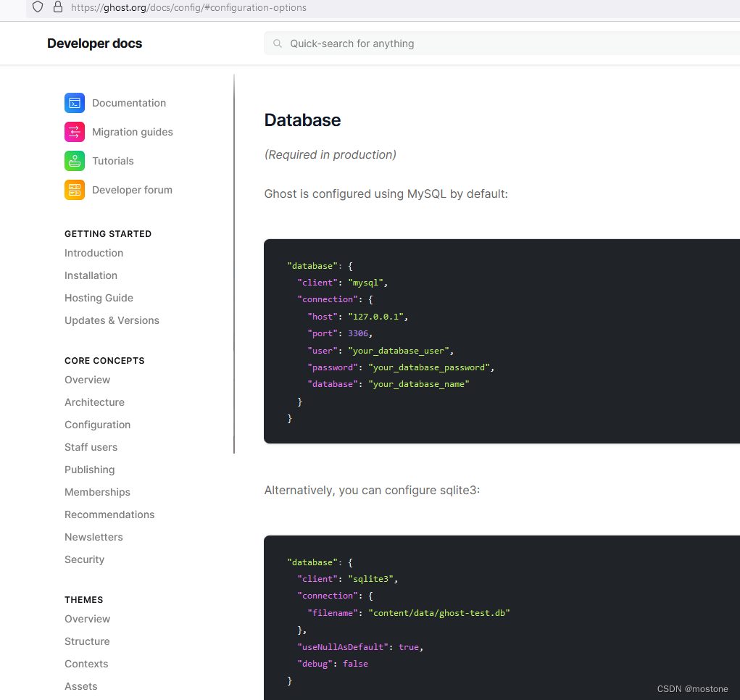Open the Hosting Guide page
Screen dimensions: 740x700
99,298
